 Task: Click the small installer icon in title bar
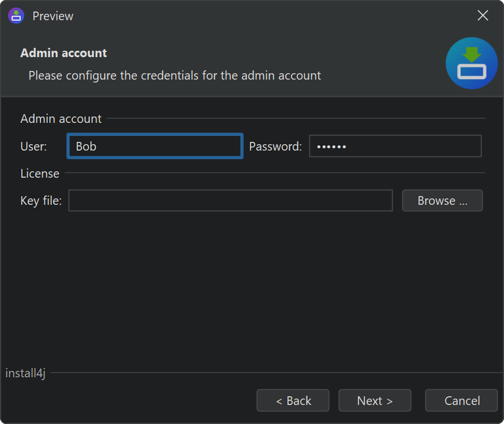coord(16,16)
